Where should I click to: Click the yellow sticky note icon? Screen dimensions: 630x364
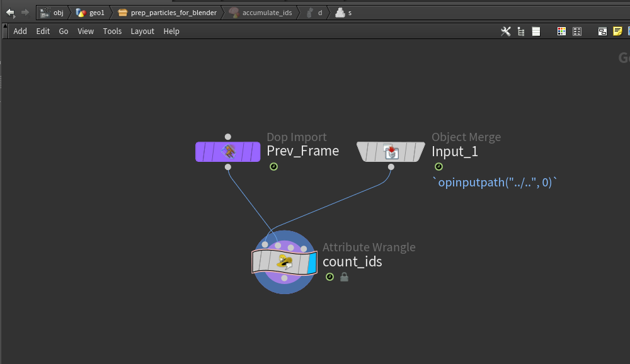[x=617, y=31]
